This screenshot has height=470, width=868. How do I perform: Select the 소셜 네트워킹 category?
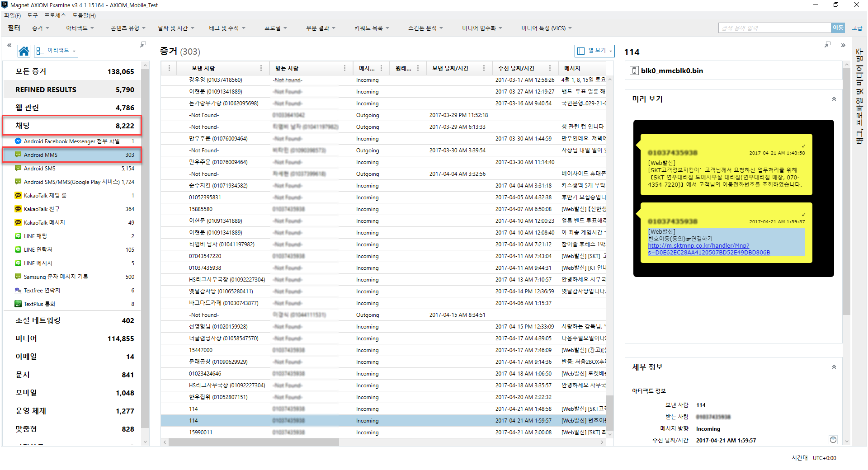tap(72, 320)
